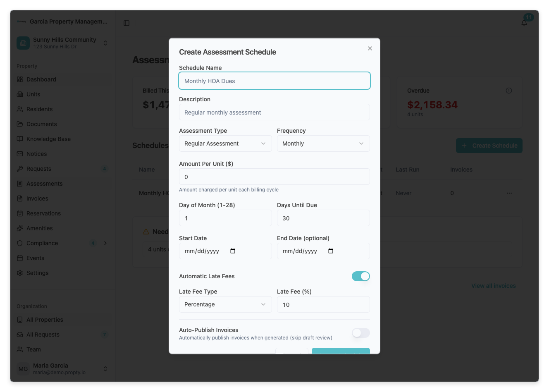Click the Description input field
This screenshot has height=392, width=549.
(x=274, y=112)
